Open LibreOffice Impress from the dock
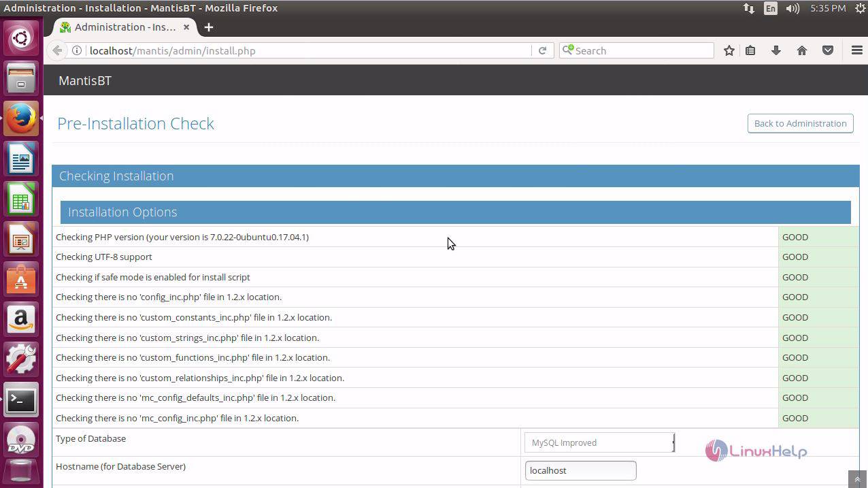This screenshot has height=488, width=868. click(21, 239)
